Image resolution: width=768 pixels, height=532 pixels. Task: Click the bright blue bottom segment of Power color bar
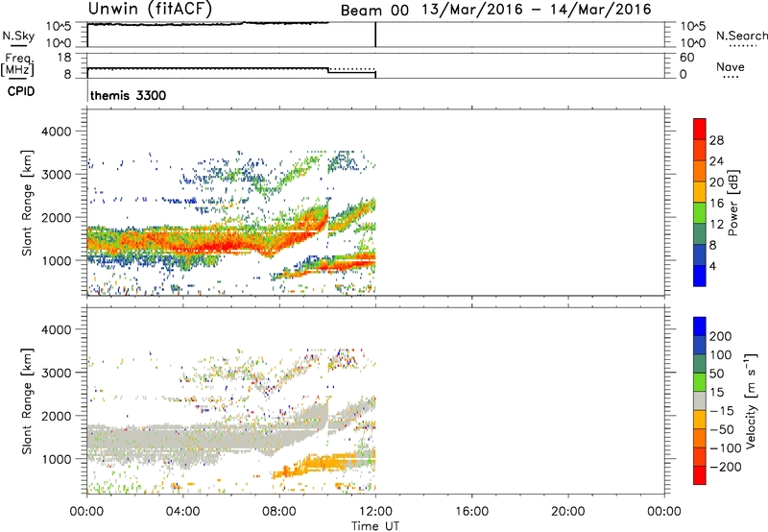(x=700, y=276)
